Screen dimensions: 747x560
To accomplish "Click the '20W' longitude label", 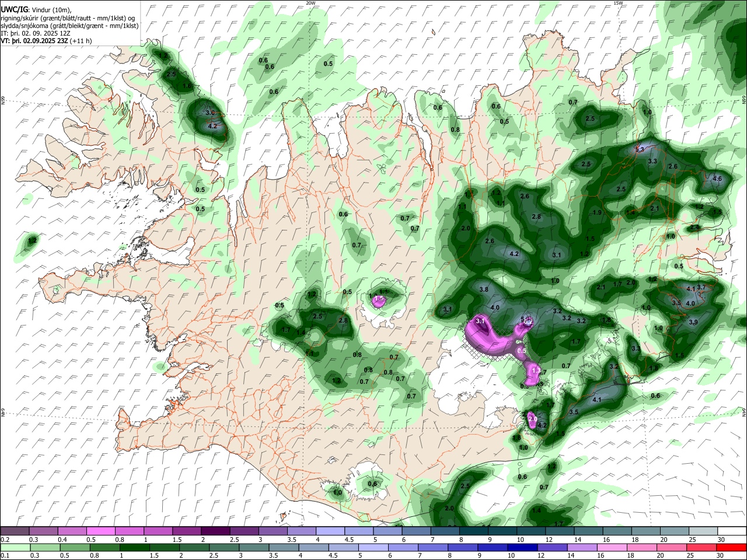I will pyautogui.click(x=310, y=3).
